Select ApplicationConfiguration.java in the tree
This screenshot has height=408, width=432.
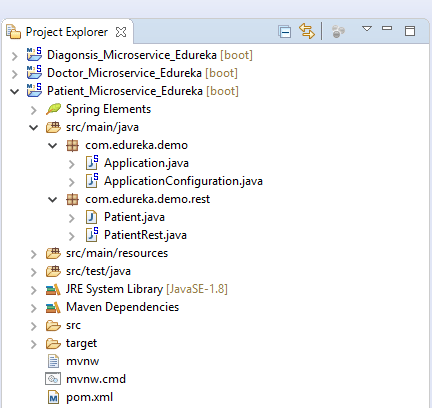pos(183,181)
